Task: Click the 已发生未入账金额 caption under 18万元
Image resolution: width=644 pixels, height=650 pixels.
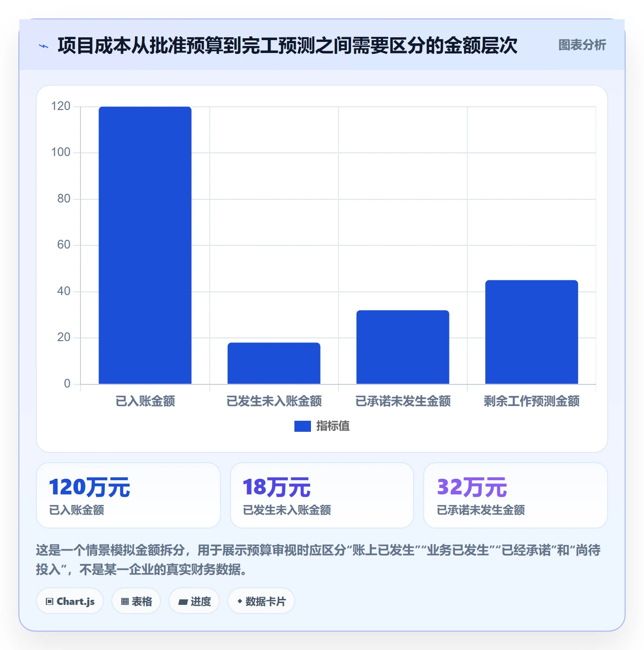Action: (x=287, y=510)
